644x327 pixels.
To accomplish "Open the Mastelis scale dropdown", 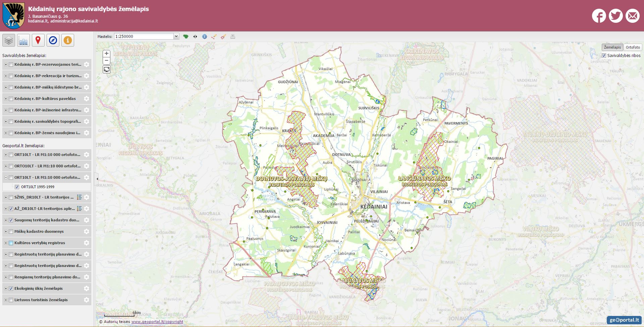I will pos(176,37).
